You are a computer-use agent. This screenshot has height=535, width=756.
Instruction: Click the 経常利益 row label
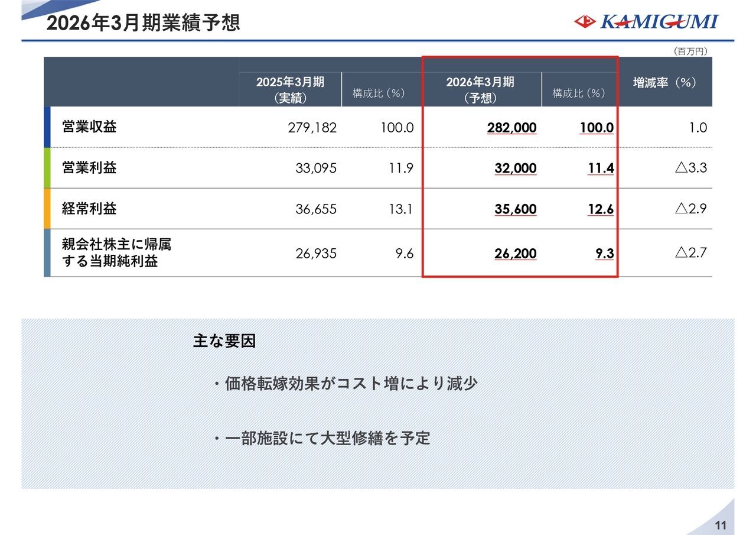point(89,209)
